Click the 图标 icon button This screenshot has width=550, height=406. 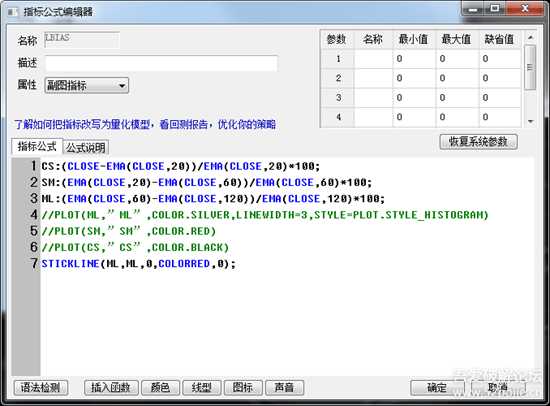[243, 388]
